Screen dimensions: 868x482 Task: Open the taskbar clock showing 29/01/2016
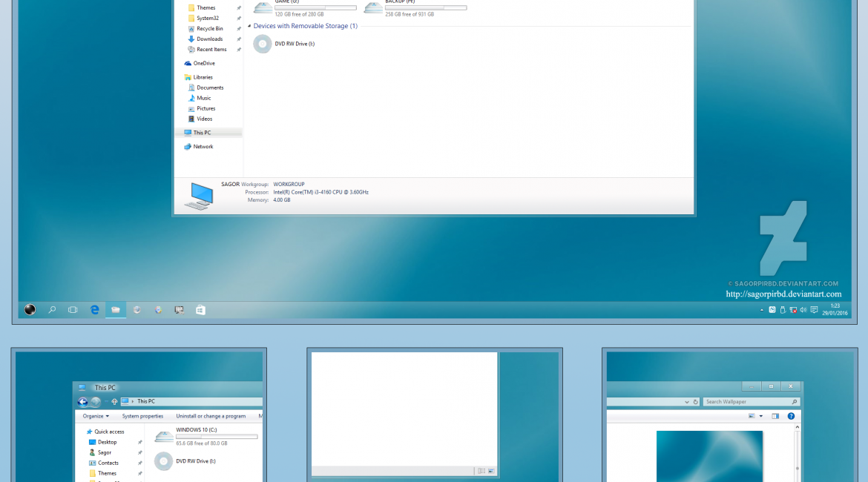point(835,309)
